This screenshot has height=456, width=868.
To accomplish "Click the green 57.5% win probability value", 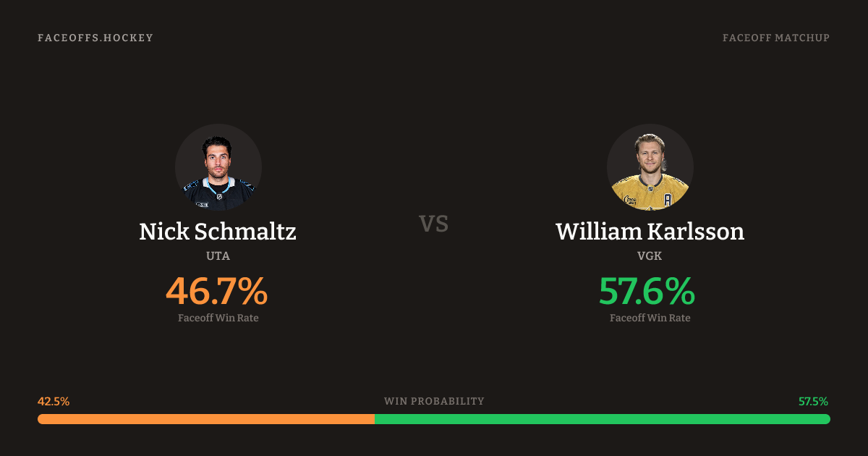I will 813,401.
